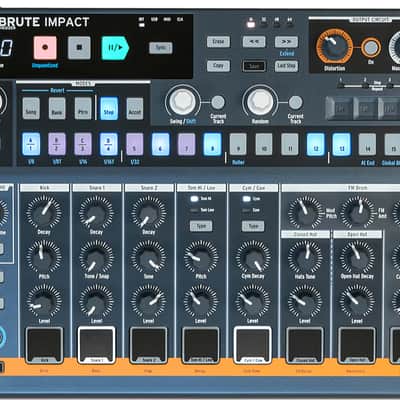The height and width of the screenshot is (400, 400).
Task: Toggle step button 8
Action: [212, 144]
